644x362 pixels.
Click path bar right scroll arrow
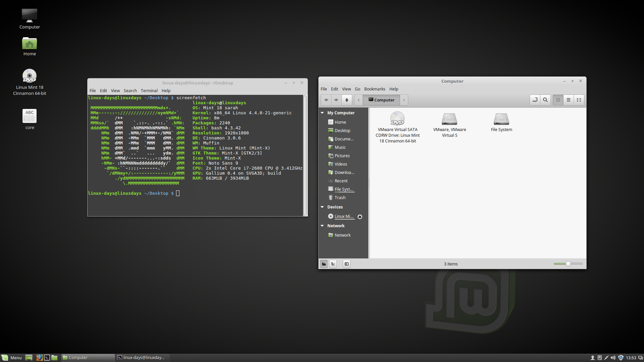(404, 100)
